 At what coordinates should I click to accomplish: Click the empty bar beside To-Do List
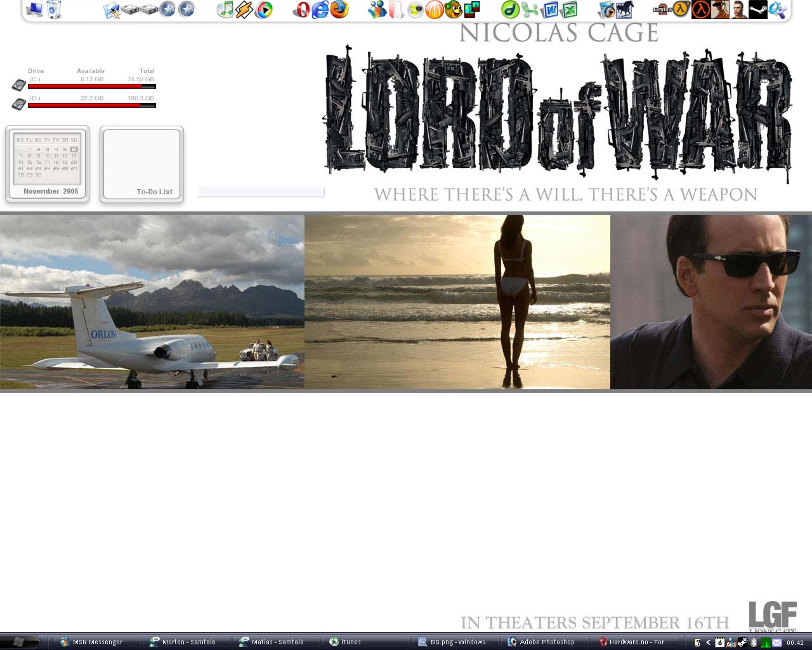(261, 192)
